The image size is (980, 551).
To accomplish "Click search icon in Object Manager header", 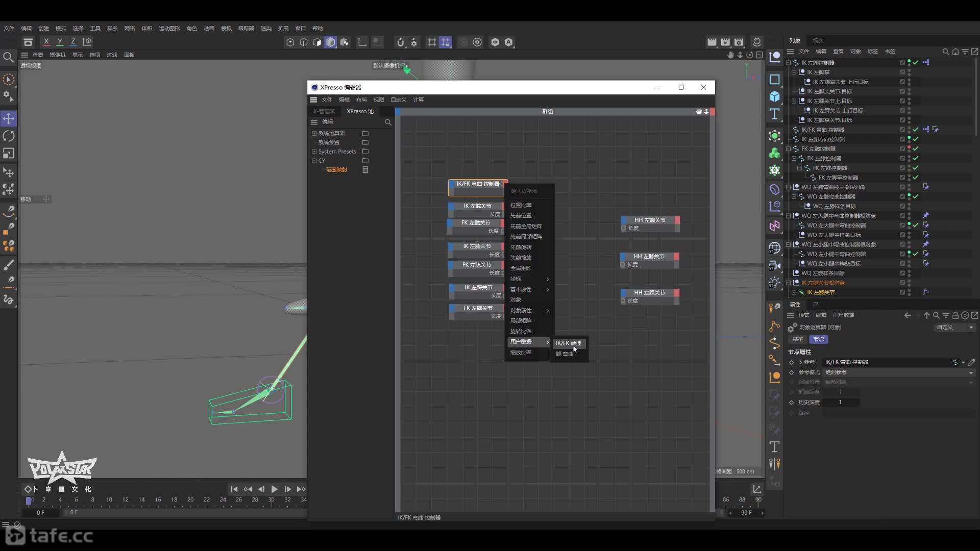I will point(946,52).
